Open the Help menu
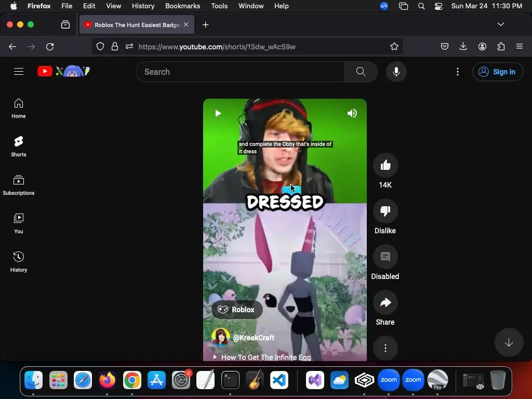 click(281, 6)
